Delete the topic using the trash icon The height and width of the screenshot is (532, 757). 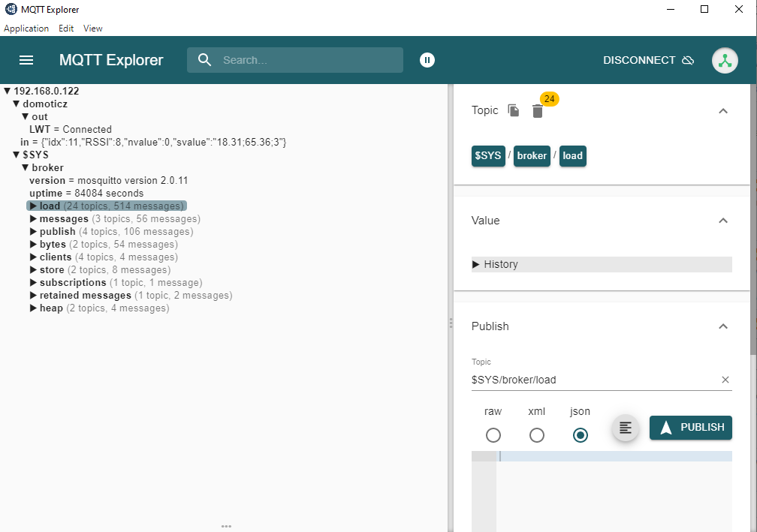(x=538, y=111)
